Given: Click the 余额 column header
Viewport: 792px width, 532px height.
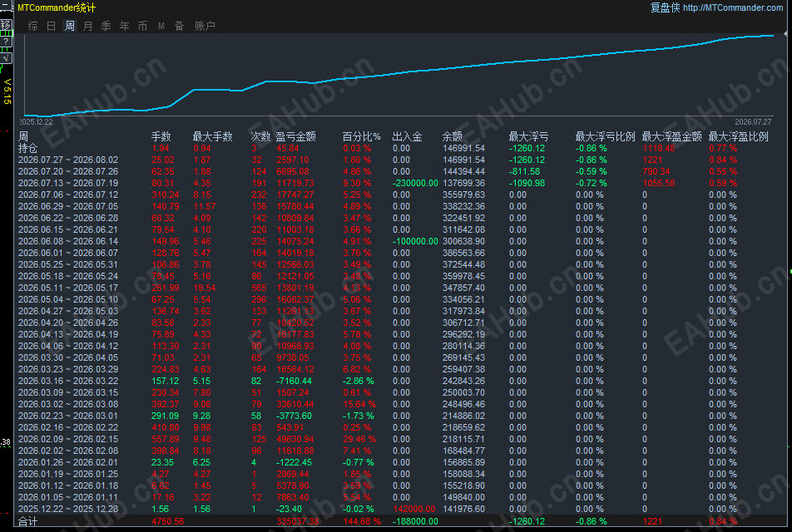Looking at the screenshot, I should (x=452, y=136).
